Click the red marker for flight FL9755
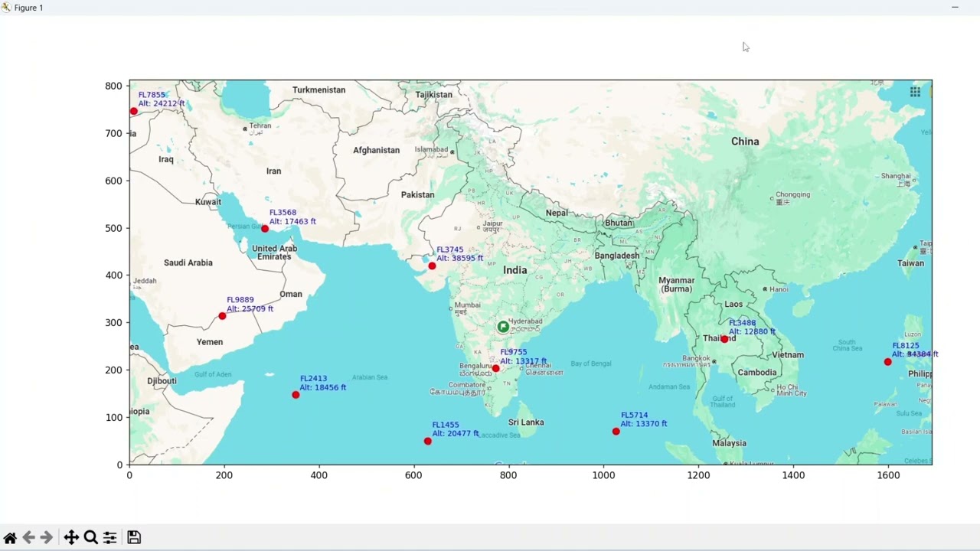Image resolution: width=980 pixels, height=551 pixels. point(495,368)
